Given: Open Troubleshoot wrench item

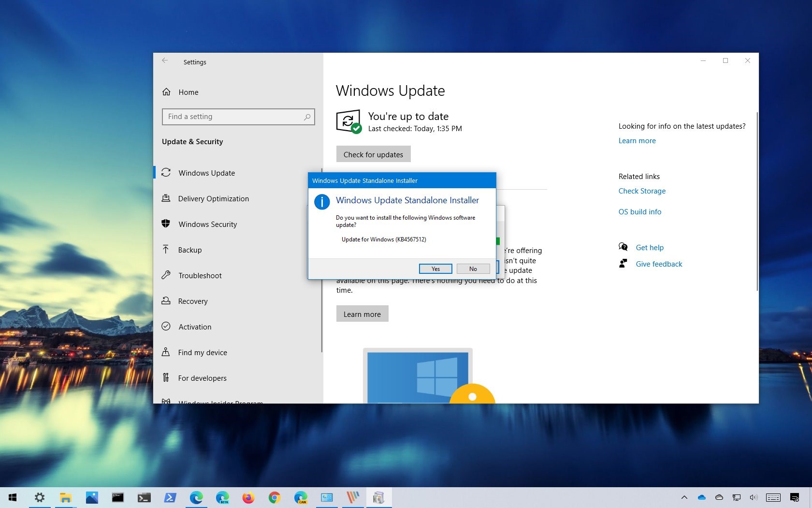Looking at the screenshot, I should tap(200, 276).
